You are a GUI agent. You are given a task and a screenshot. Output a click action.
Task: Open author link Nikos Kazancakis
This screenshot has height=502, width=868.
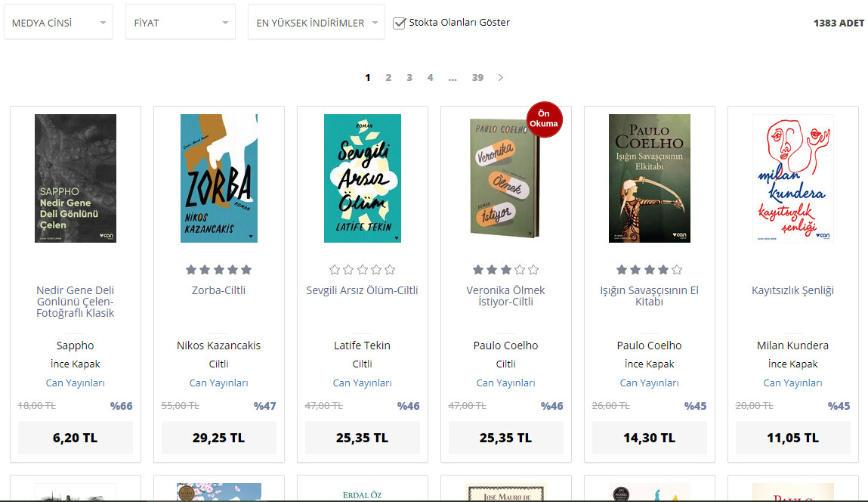218,346
